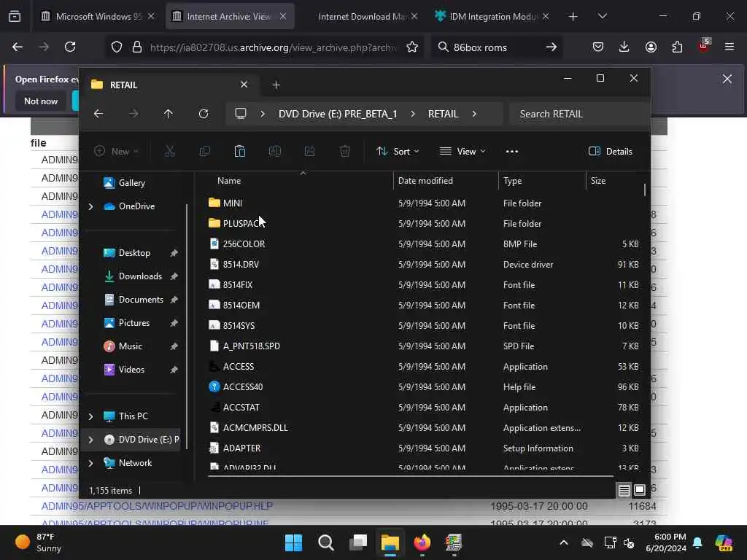This screenshot has height=560, width=747.
Task: Save page to Pocket icon
Action: [598, 47]
